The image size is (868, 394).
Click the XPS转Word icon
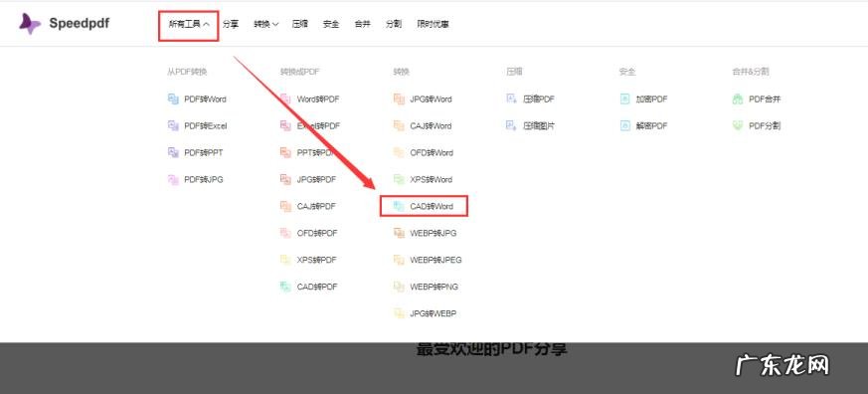point(399,179)
